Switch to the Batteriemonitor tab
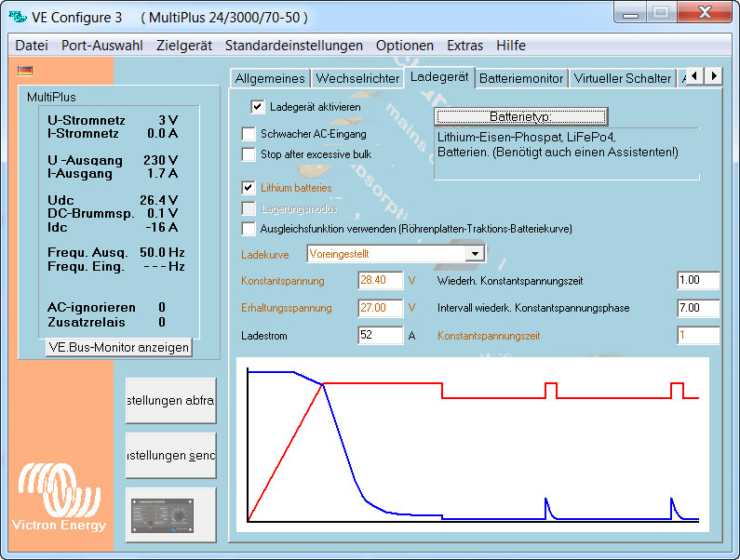Viewport: 740px width, 560px height. click(520, 78)
